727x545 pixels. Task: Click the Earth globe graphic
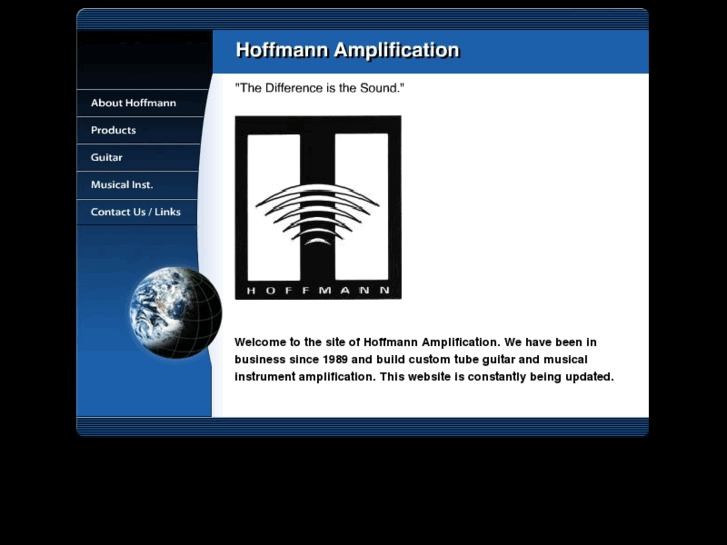tap(175, 312)
